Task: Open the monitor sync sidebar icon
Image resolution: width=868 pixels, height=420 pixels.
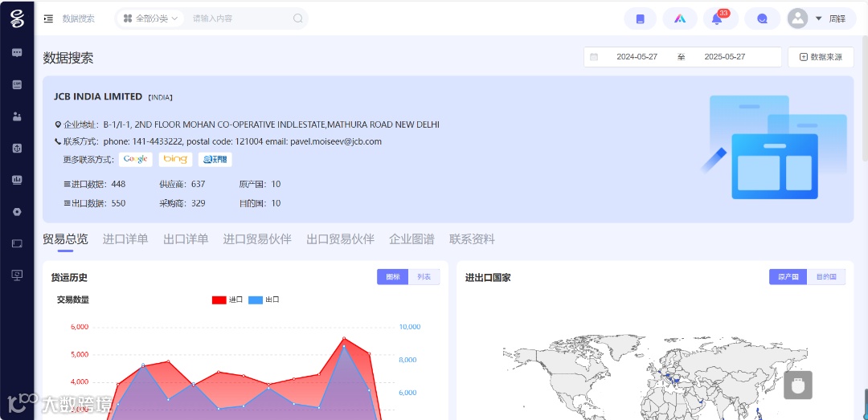Action: coord(17,275)
